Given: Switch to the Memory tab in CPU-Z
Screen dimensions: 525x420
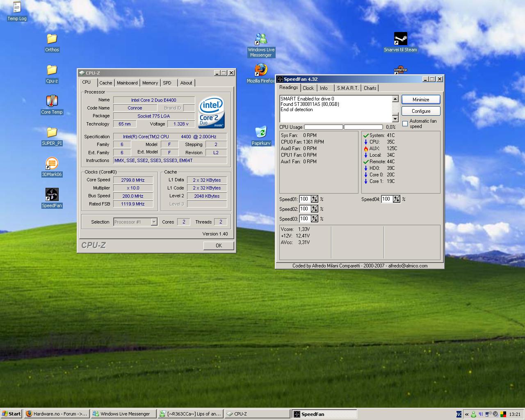Looking at the screenshot, I should click(x=150, y=83).
